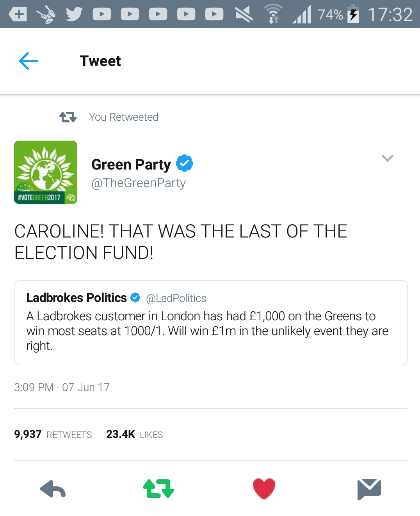View the 23.4K likes list
The image size is (420, 516).
coord(135,434)
